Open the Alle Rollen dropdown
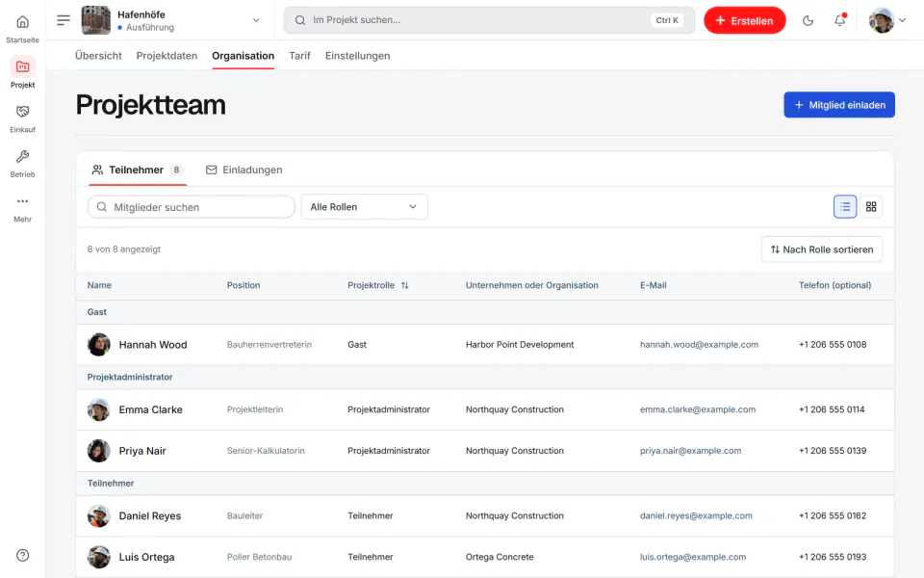Screen dimensions: 924x578 coord(364,207)
